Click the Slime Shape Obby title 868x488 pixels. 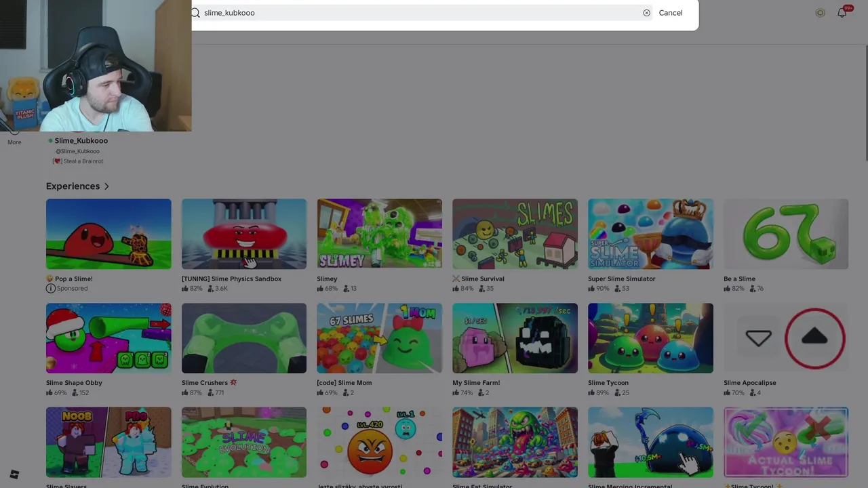pos(74,383)
